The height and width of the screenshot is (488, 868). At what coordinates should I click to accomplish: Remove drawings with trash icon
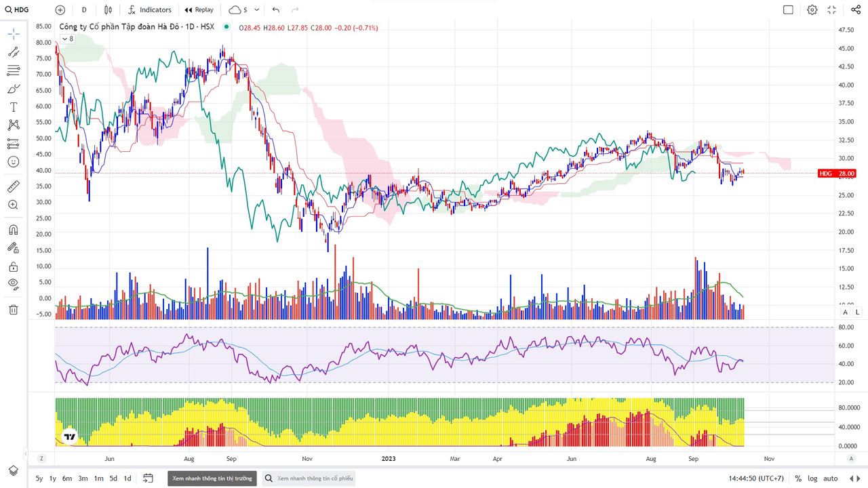coord(14,310)
